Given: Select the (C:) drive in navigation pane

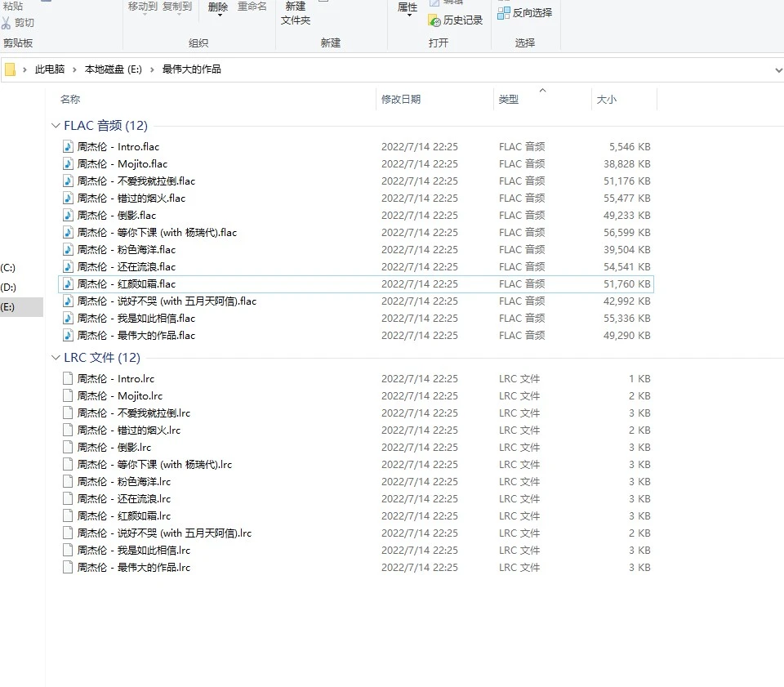Looking at the screenshot, I should click(8, 267).
